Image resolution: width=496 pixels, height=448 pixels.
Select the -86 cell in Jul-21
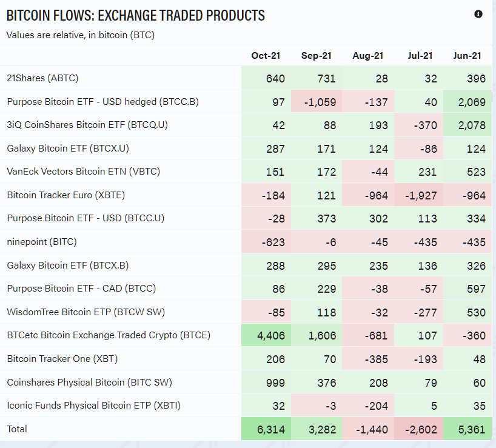click(x=418, y=149)
